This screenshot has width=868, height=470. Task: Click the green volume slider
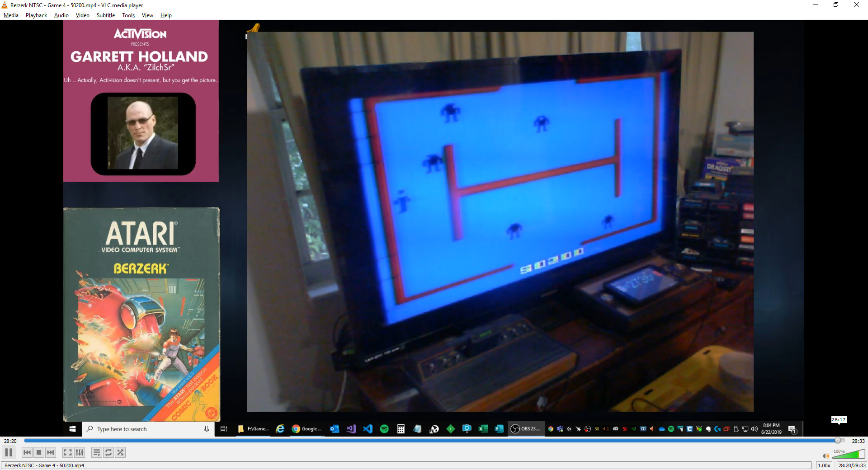tap(848, 455)
